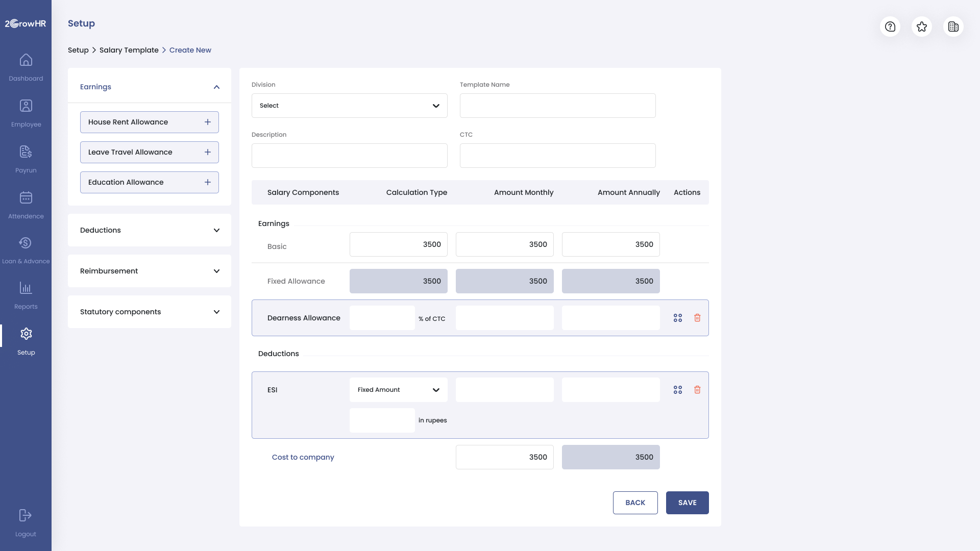Add House Rent Allowance with plus button
This screenshot has width=980, height=551.
pos(207,122)
